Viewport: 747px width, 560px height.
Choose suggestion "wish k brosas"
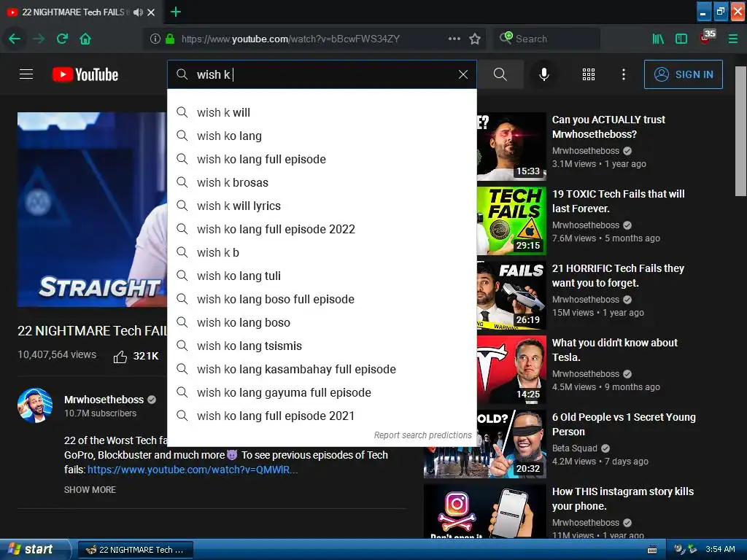322,182
